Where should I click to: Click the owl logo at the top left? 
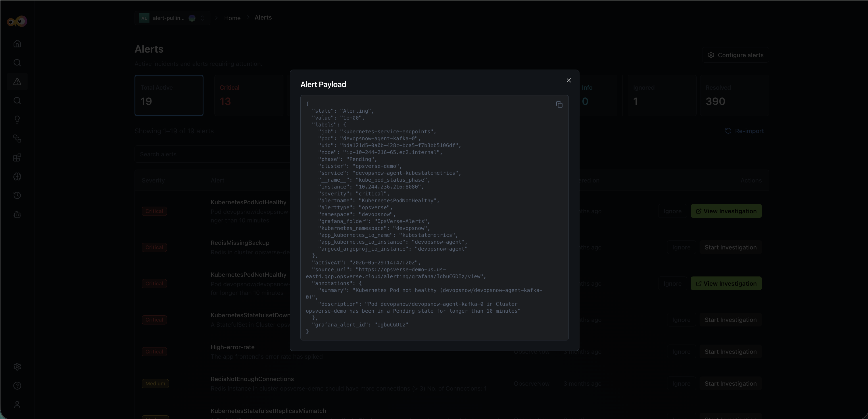point(17,22)
